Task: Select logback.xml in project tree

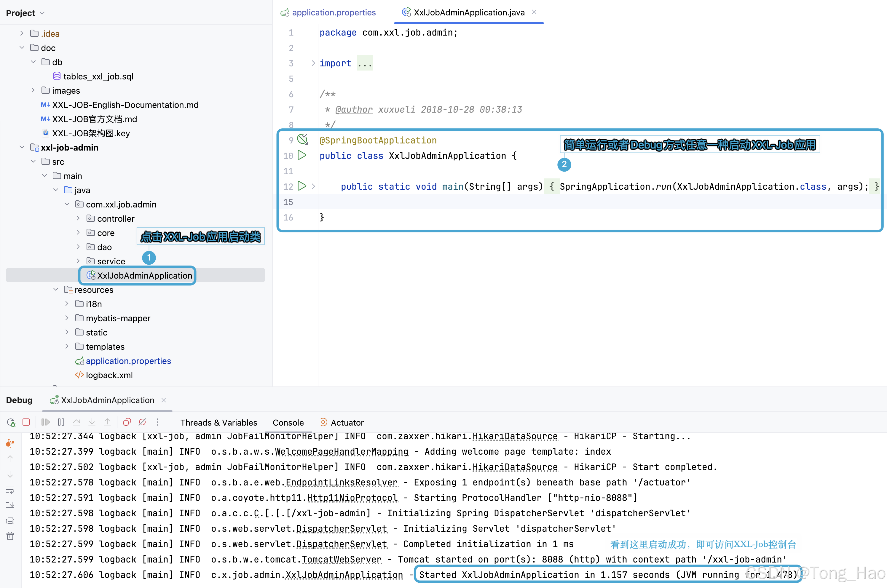Action: click(109, 375)
